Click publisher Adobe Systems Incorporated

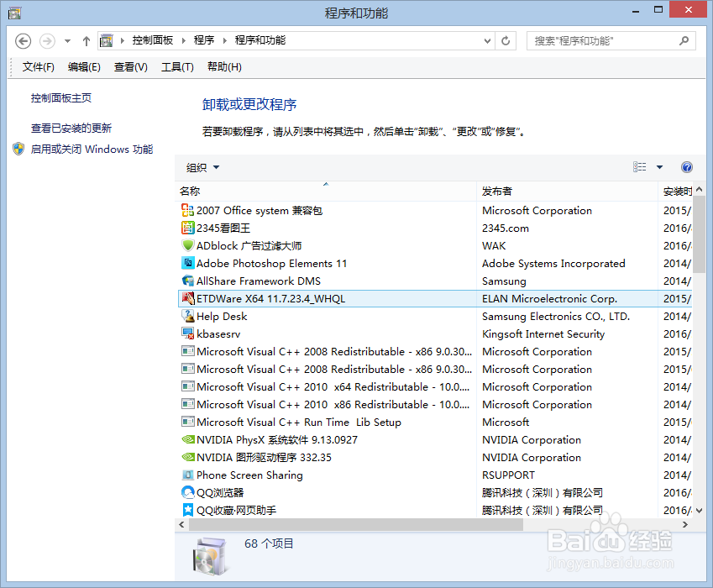[553, 264]
